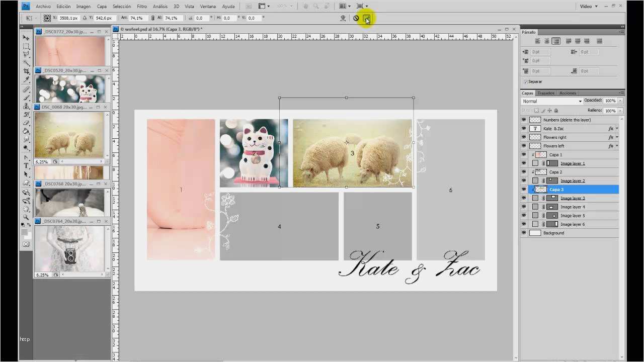Uncheck the Separar checkbox
644x362 pixels.
(x=526, y=81)
